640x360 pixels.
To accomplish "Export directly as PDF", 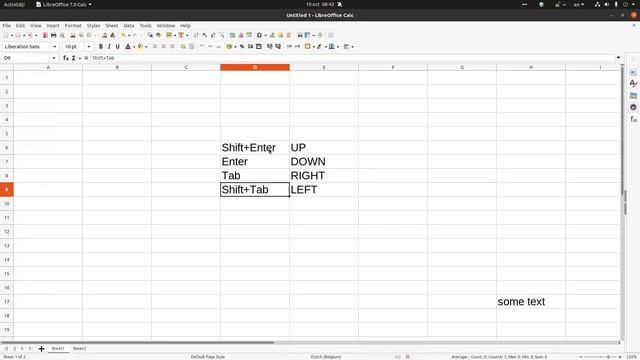I will tap(45, 36).
